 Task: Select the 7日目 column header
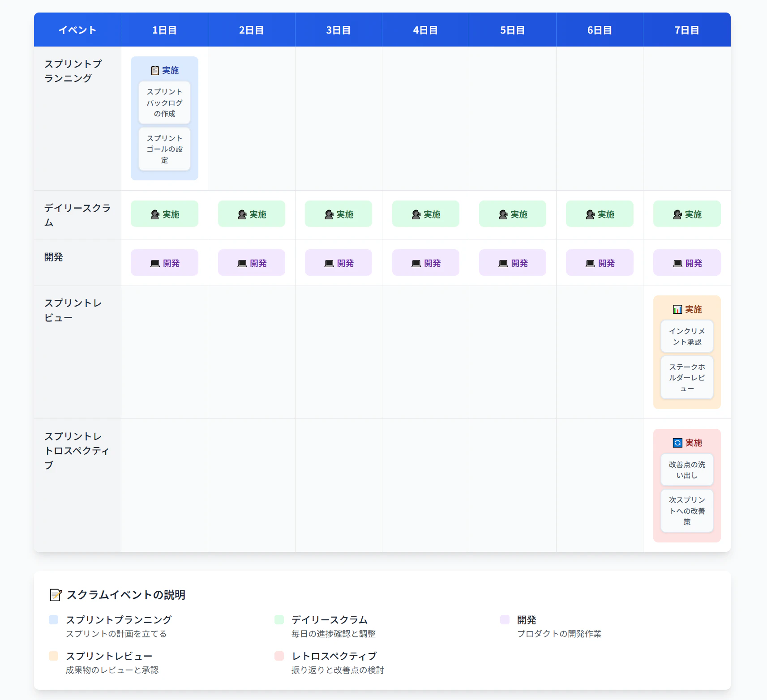[687, 30]
